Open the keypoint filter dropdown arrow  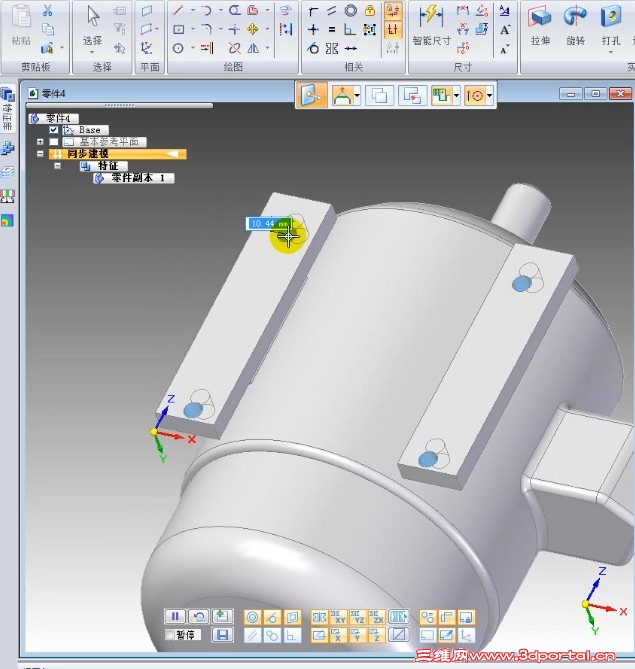357,96
